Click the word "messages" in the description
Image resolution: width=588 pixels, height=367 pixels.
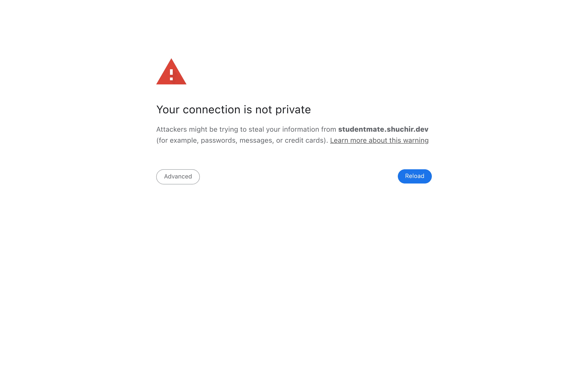(256, 140)
